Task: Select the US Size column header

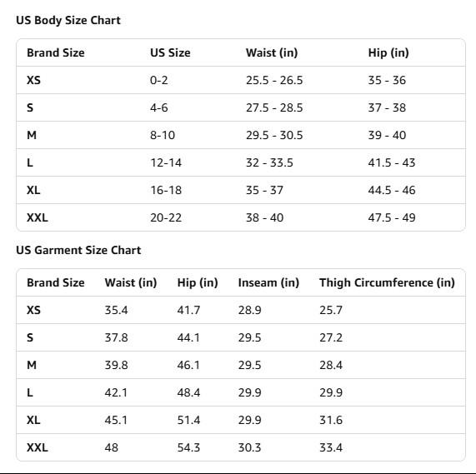Action: (x=170, y=52)
